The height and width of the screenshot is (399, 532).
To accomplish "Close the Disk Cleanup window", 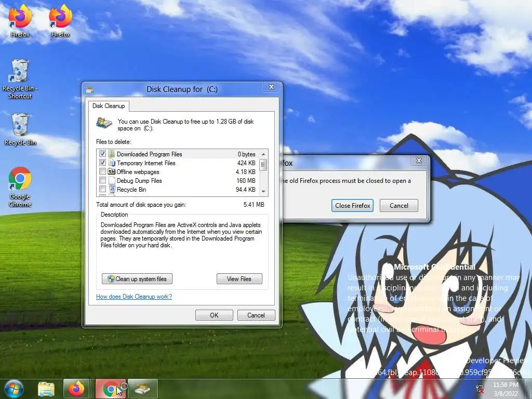I will [x=271, y=87].
